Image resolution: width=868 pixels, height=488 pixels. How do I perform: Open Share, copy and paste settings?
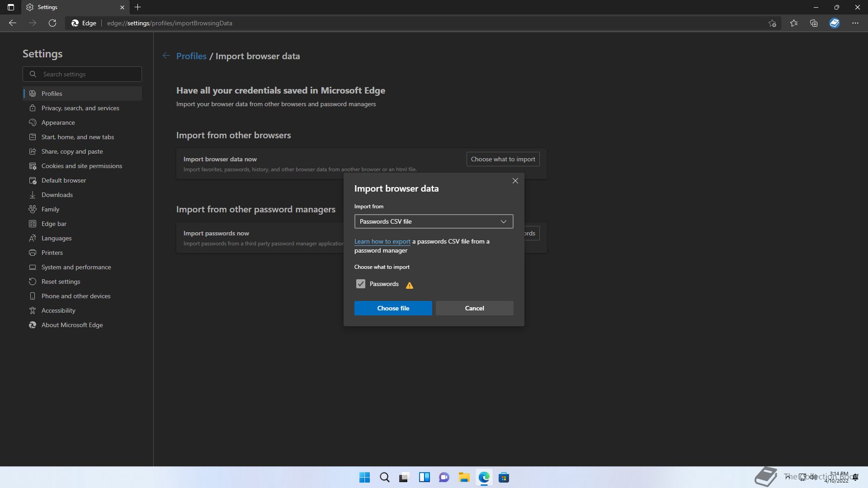(82, 151)
